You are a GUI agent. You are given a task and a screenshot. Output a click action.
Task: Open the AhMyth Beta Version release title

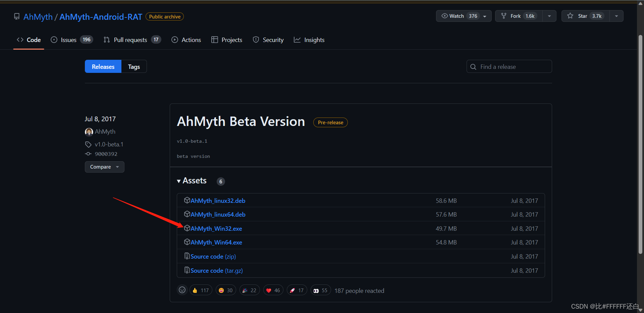[241, 122]
